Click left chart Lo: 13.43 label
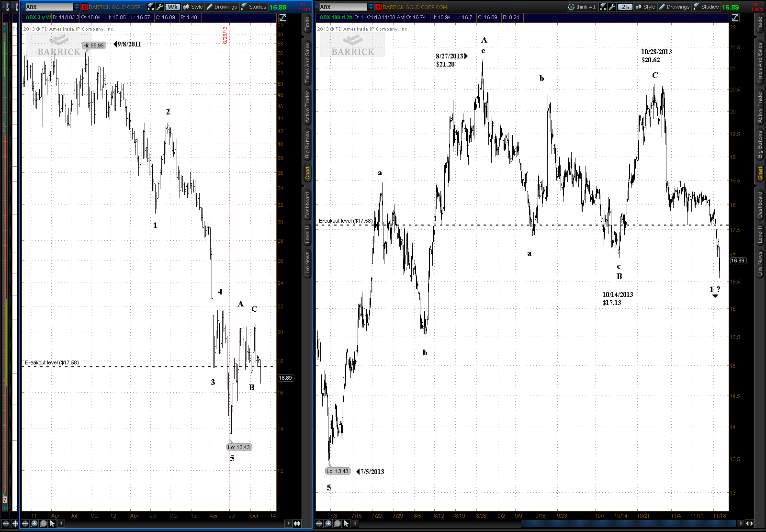The height and width of the screenshot is (532, 766). click(239, 447)
